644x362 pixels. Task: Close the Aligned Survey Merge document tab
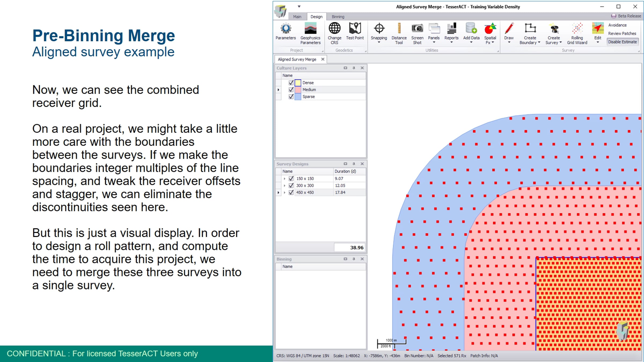pos(323,59)
